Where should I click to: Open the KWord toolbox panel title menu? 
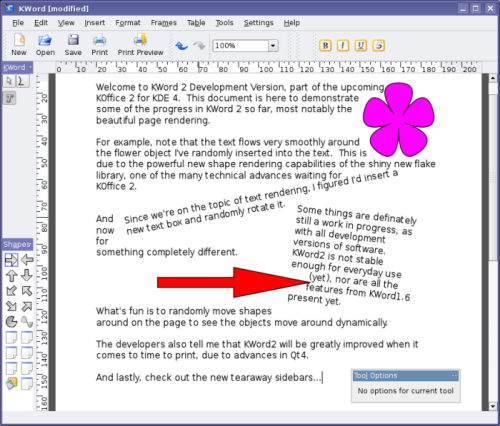30,67
